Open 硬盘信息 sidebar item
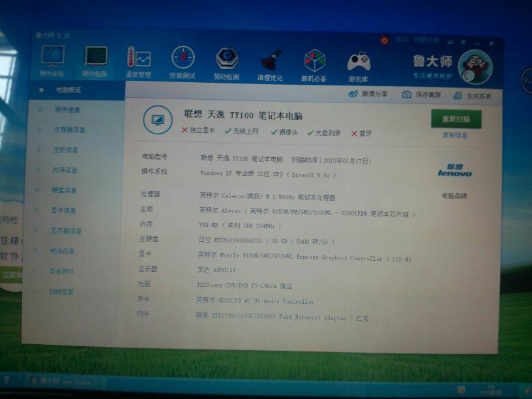 coord(65,190)
